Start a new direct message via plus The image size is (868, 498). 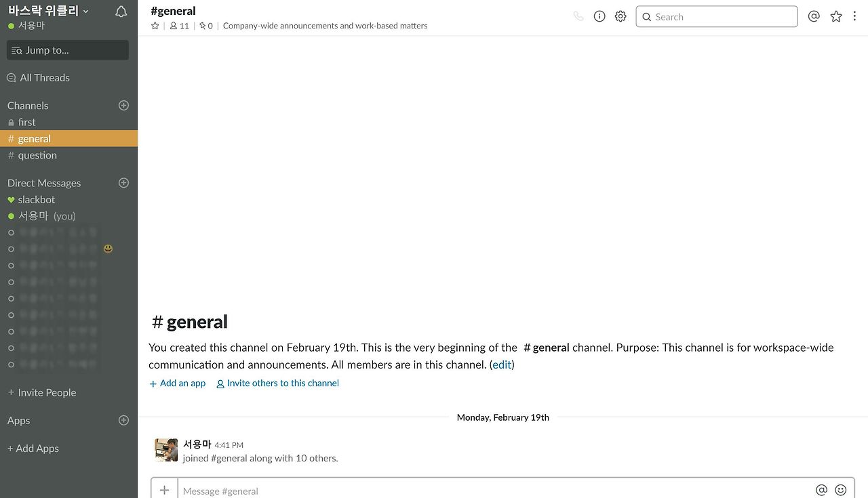(x=123, y=182)
